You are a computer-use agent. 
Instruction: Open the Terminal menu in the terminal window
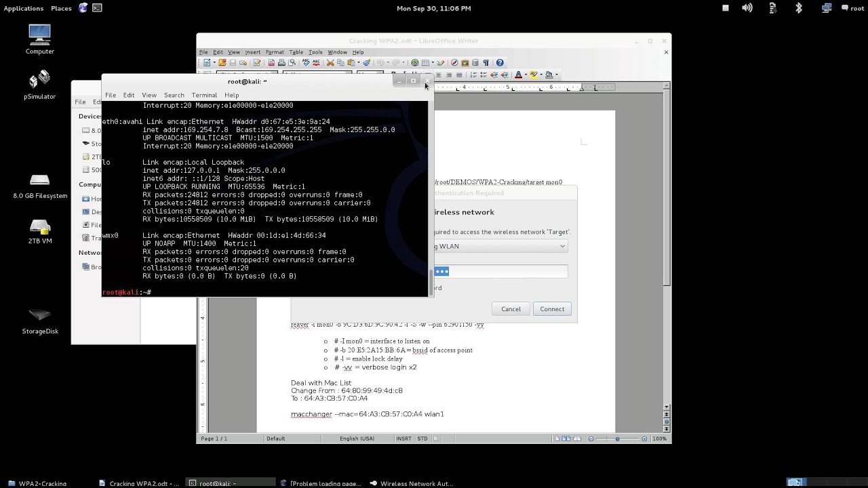pos(204,95)
